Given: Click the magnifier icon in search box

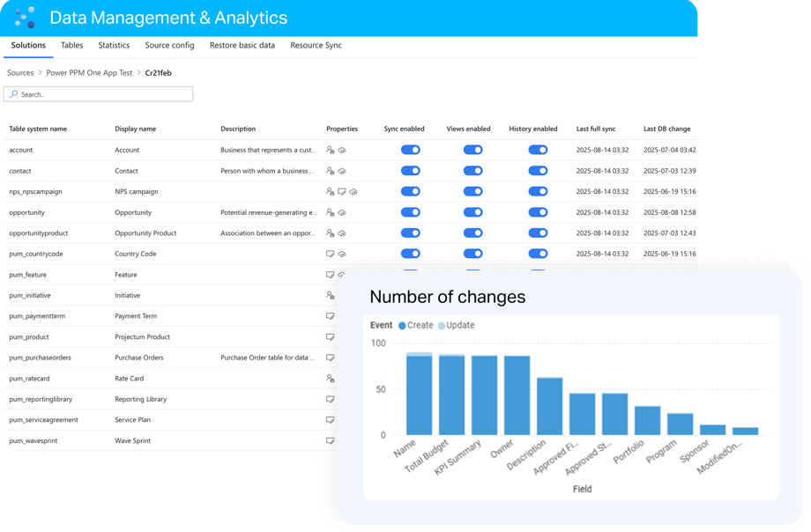Looking at the screenshot, I should pyautogui.click(x=12, y=94).
